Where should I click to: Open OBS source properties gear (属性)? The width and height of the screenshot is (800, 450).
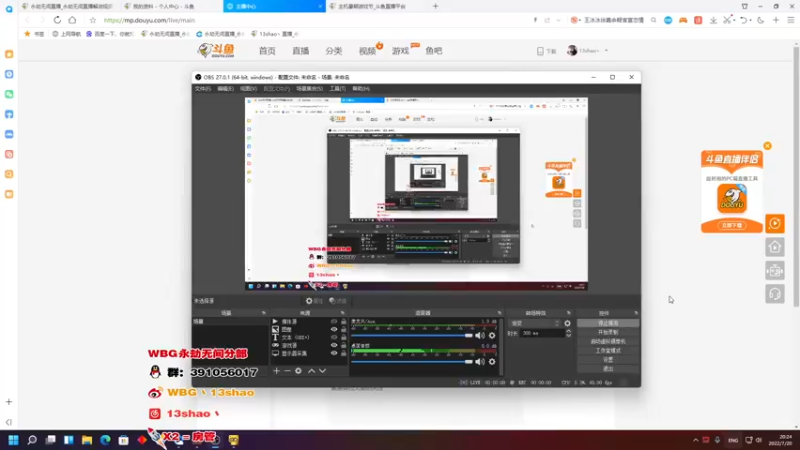point(314,301)
